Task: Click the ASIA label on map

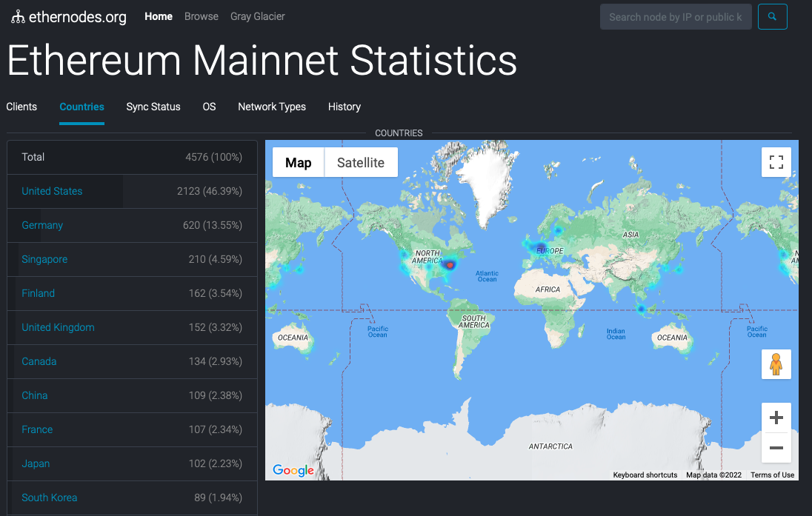Action: [630, 235]
